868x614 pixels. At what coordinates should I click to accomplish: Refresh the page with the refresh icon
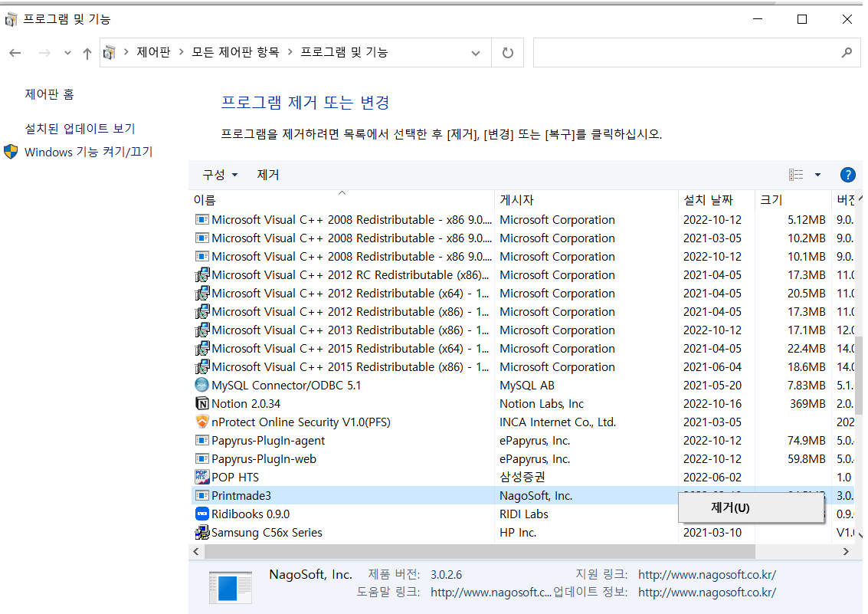(x=508, y=52)
